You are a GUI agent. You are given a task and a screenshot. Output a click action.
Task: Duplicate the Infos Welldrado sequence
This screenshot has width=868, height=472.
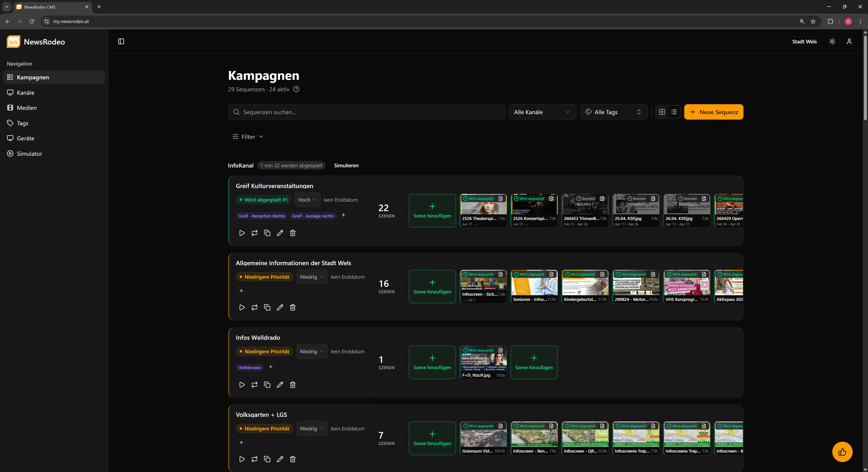[267, 385]
